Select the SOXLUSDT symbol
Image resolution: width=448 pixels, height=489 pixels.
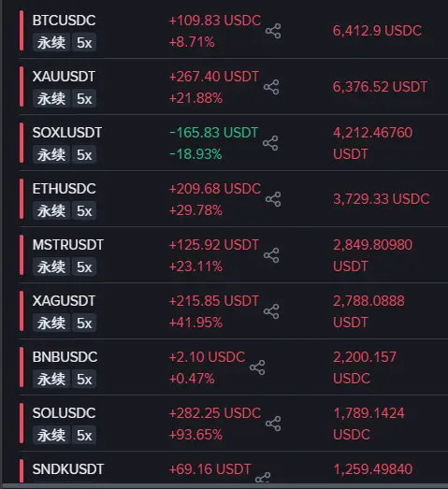[x=67, y=133]
